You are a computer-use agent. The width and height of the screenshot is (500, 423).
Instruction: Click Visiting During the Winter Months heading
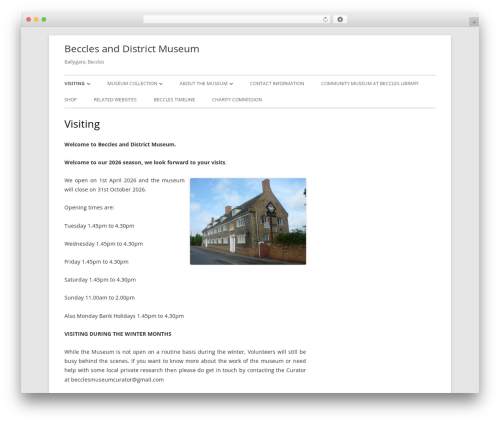[x=118, y=334]
